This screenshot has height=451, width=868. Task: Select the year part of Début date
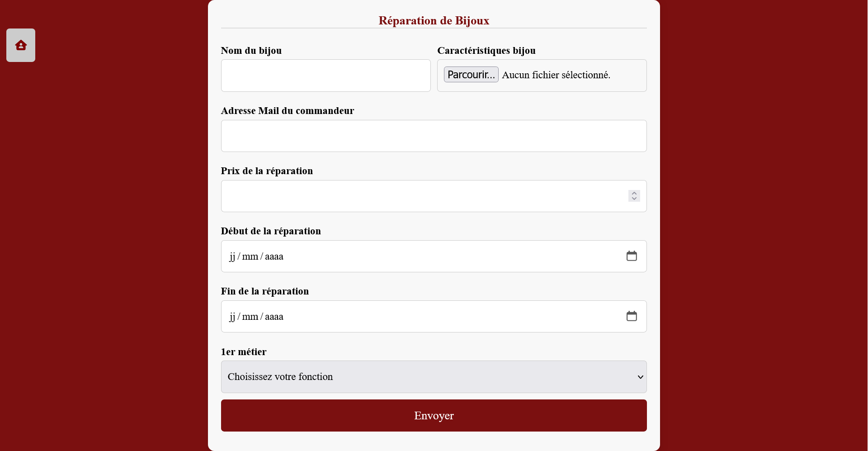[x=274, y=256]
